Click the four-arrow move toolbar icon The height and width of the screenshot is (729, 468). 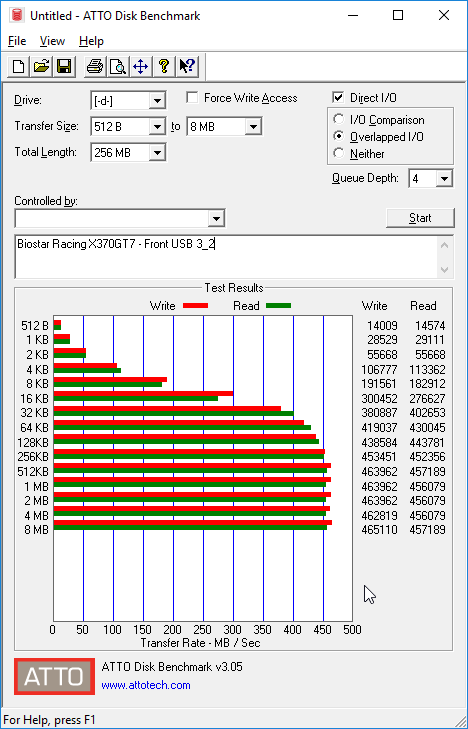[140, 66]
